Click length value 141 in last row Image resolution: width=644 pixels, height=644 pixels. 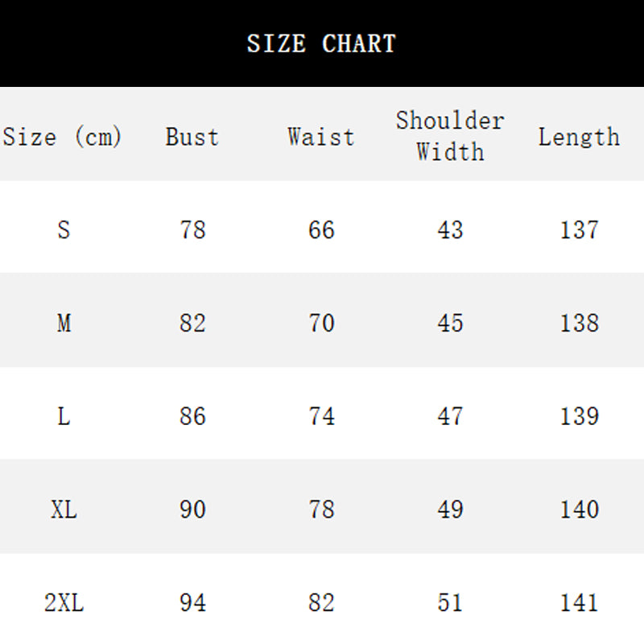pyautogui.click(x=579, y=603)
